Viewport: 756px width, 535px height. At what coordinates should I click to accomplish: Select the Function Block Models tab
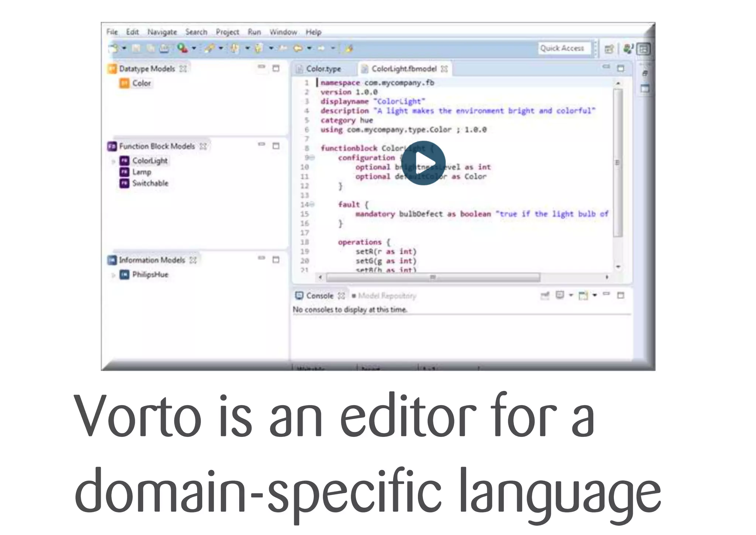[157, 146]
